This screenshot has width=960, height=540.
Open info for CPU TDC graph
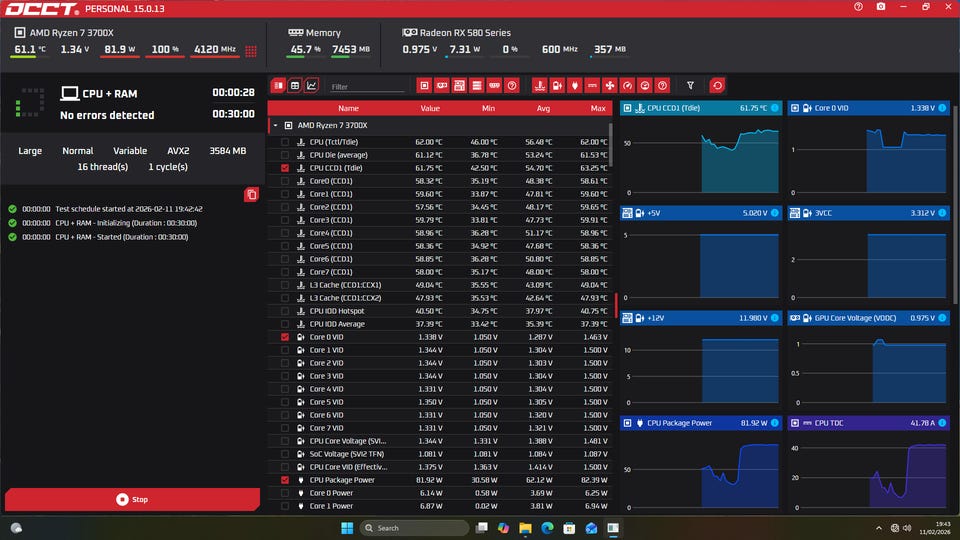(942, 423)
